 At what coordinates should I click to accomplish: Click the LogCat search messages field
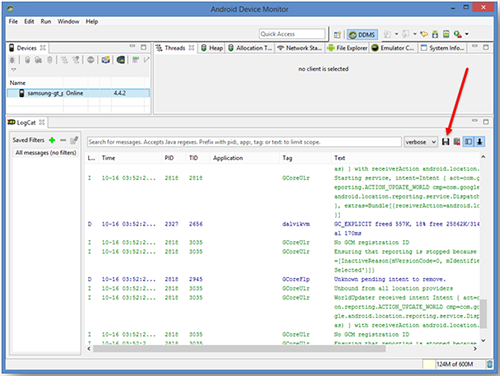pyautogui.click(x=244, y=142)
